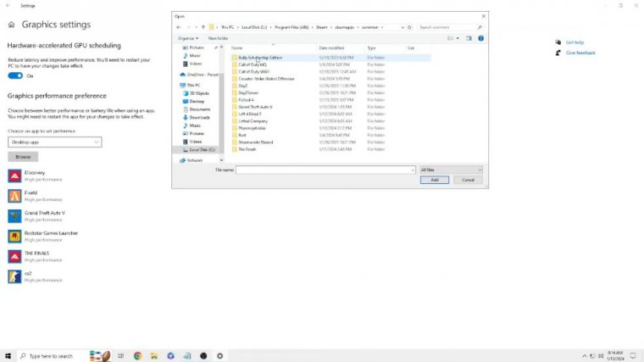Go up one folder level in dialog
The height and width of the screenshot is (362, 644).
point(203,27)
